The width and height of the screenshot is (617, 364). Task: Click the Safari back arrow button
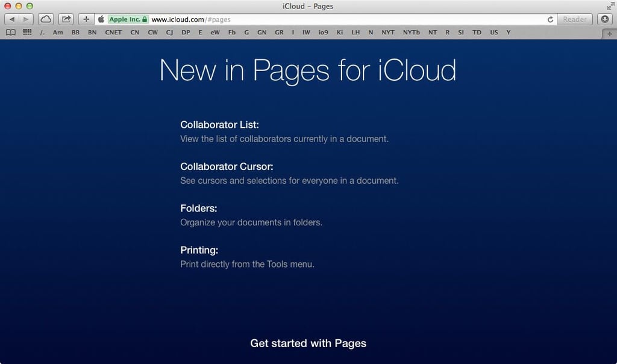[12, 19]
